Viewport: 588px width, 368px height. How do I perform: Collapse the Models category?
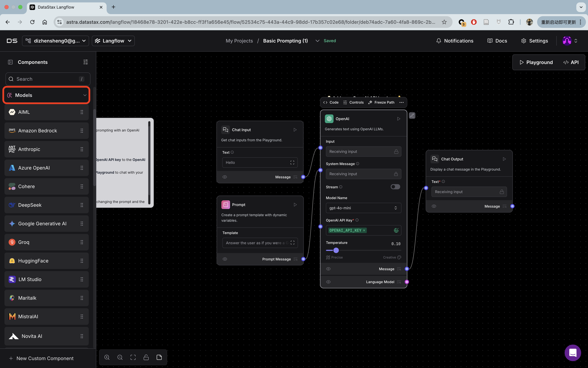(46, 95)
